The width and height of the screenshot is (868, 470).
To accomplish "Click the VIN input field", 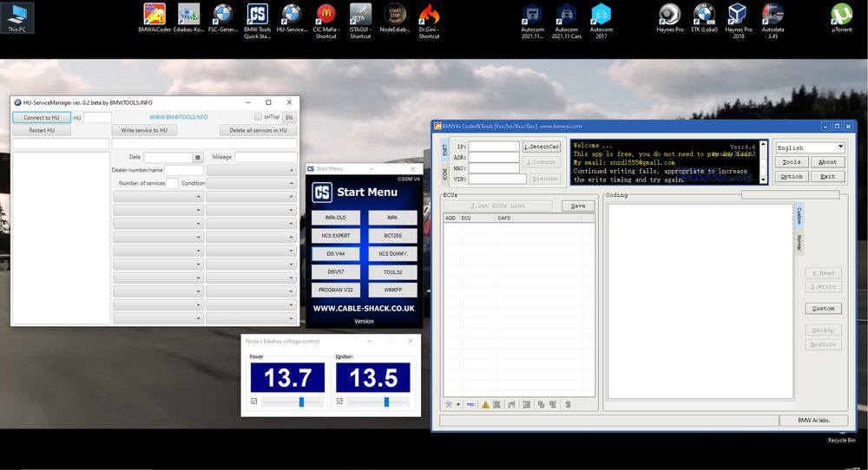I will point(497,179).
